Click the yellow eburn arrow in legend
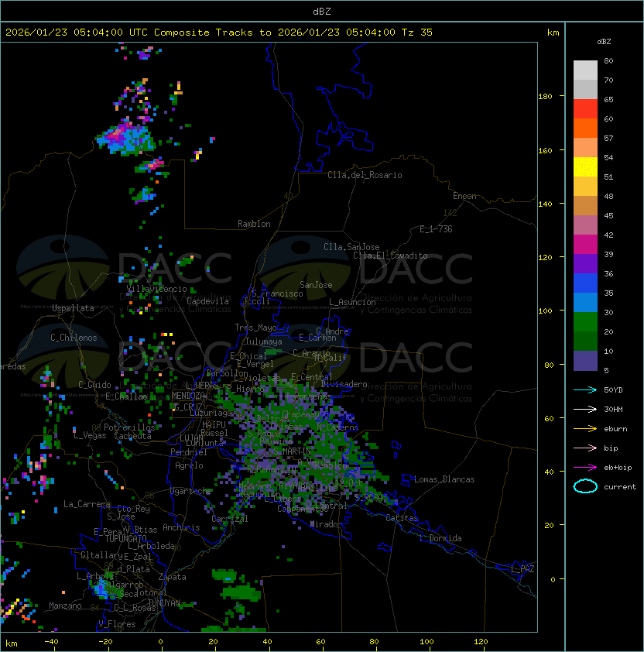Viewport: 644px width, 652px height. point(585,429)
